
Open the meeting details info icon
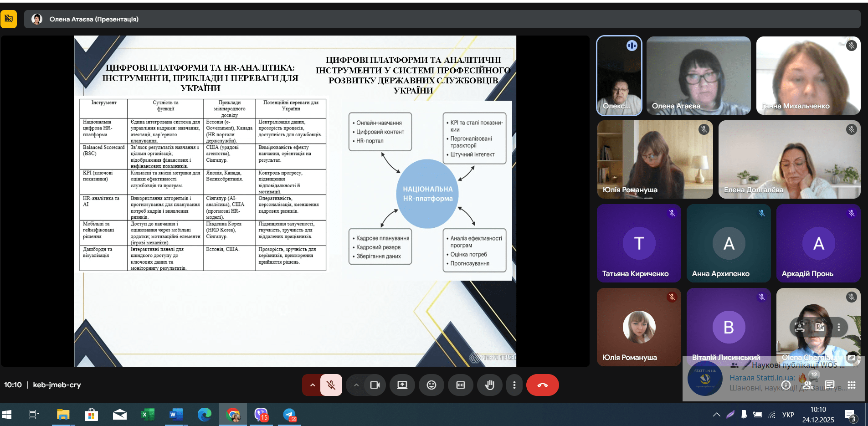(786, 385)
